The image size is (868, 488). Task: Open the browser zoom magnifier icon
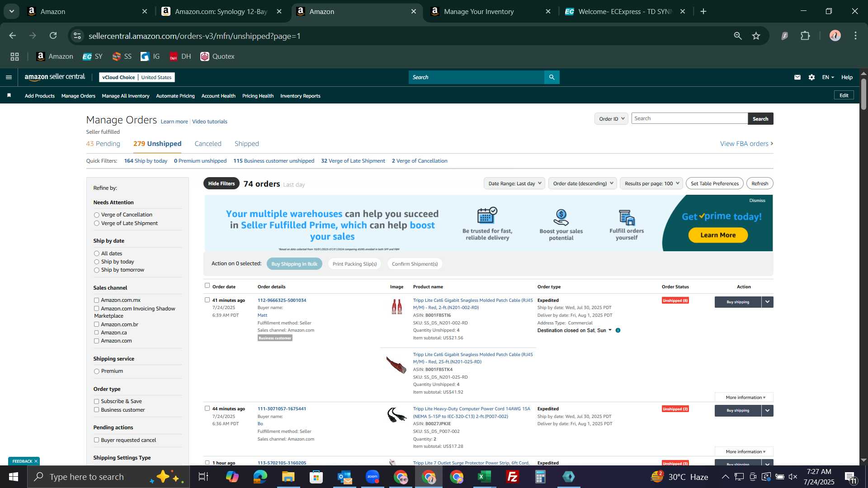click(x=738, y=36)
